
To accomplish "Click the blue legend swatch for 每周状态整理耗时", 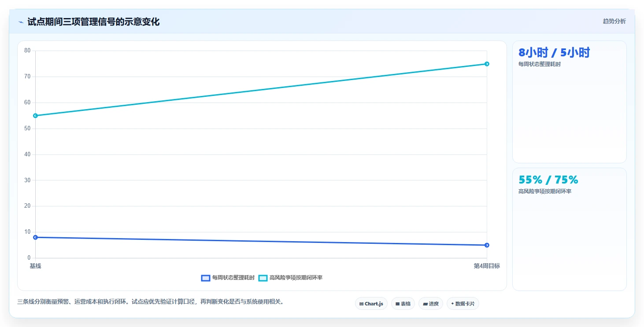I will point(205,278).
